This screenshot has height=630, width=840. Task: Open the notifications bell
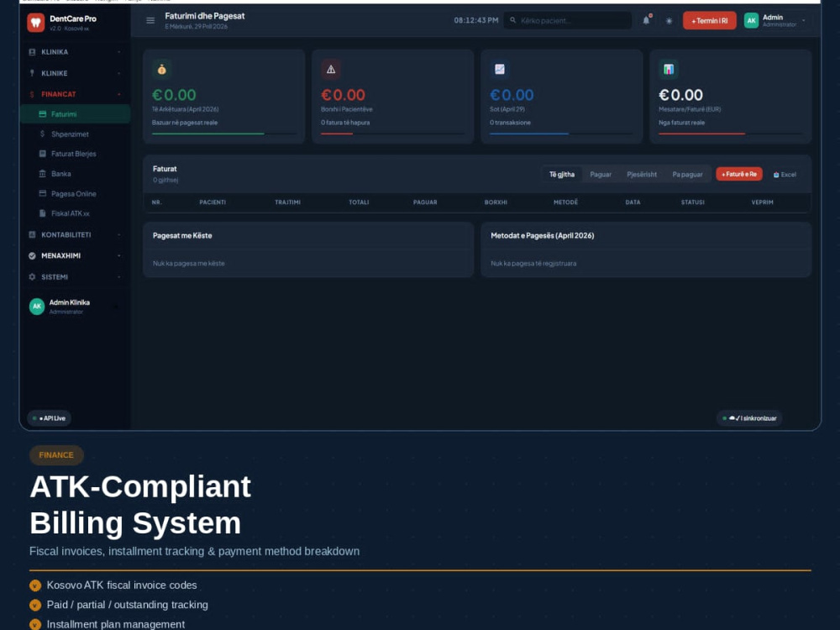647,20
